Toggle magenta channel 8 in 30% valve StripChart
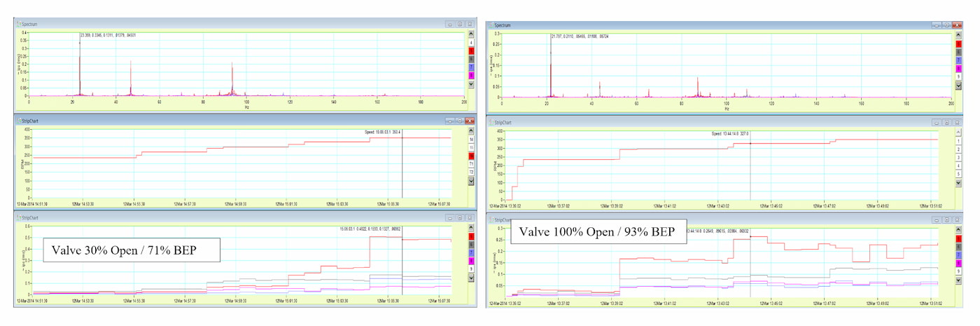This screenshot has width=980, height=326. coord(471,260)
